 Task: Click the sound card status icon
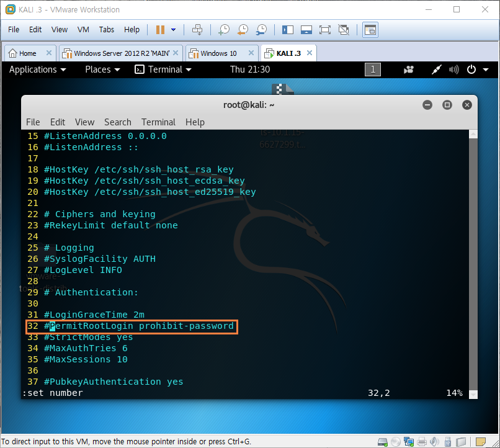[x=434, y=442]
